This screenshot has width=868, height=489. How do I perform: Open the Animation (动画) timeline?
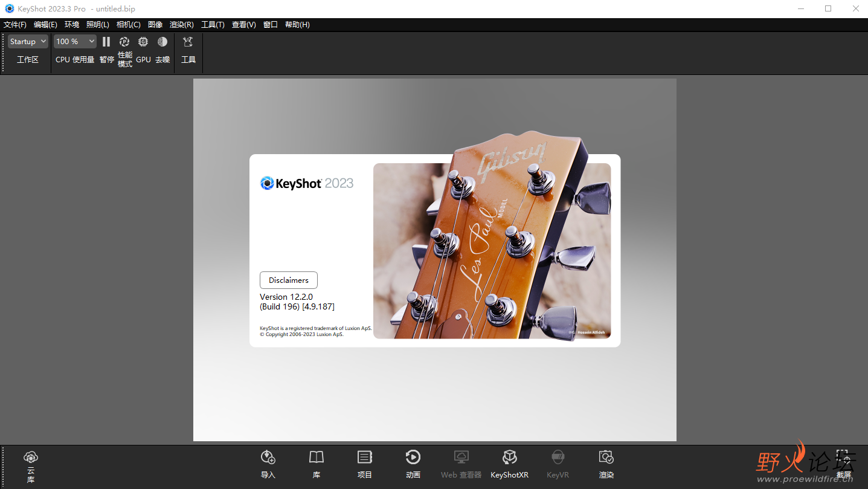coord(413,457)
